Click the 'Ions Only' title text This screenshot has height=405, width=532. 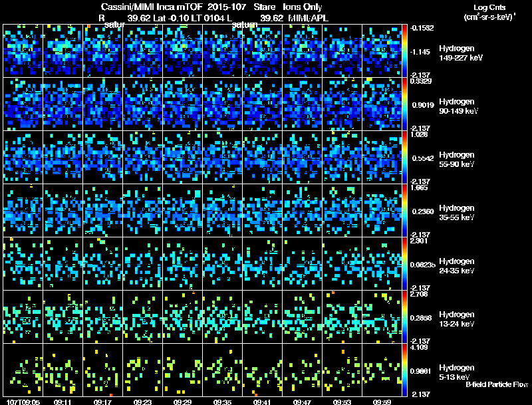[x=303, y=7]
